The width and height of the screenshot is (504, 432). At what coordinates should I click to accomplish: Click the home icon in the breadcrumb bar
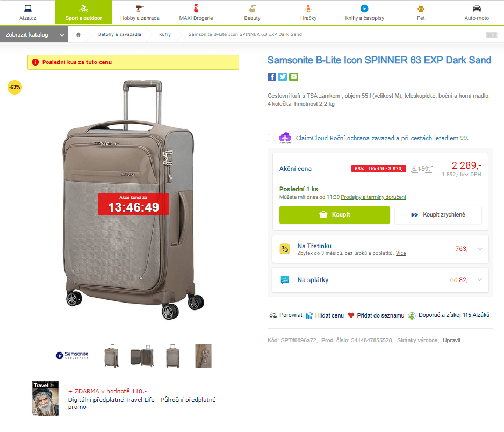78,34
